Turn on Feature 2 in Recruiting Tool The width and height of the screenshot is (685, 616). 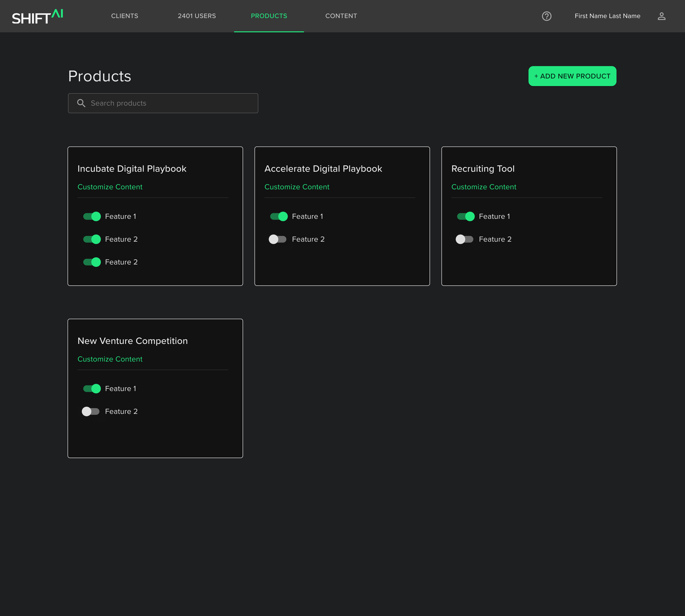coord(464,239)
